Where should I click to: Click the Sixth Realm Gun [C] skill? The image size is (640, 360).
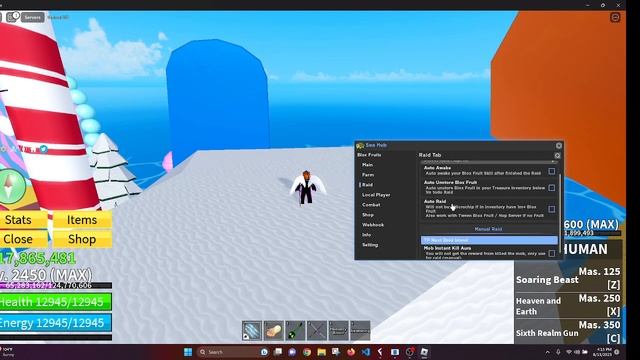[568, 331]
